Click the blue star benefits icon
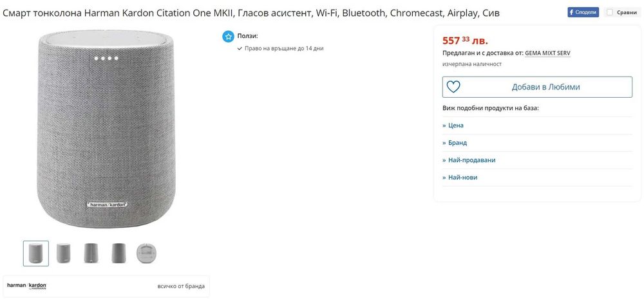Screen dimensions: 644x303 click(x=228, y=37)
